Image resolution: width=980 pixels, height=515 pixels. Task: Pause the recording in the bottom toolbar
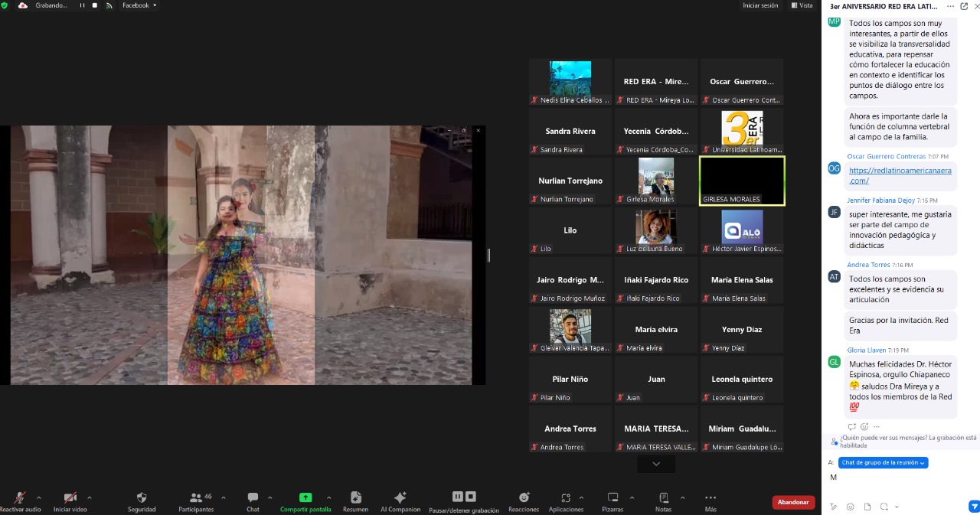click(x=458, y=497)
